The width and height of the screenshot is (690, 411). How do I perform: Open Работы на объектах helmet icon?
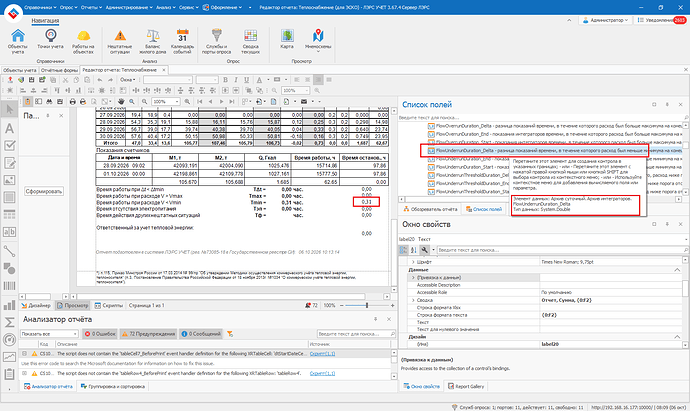point(83,41)
